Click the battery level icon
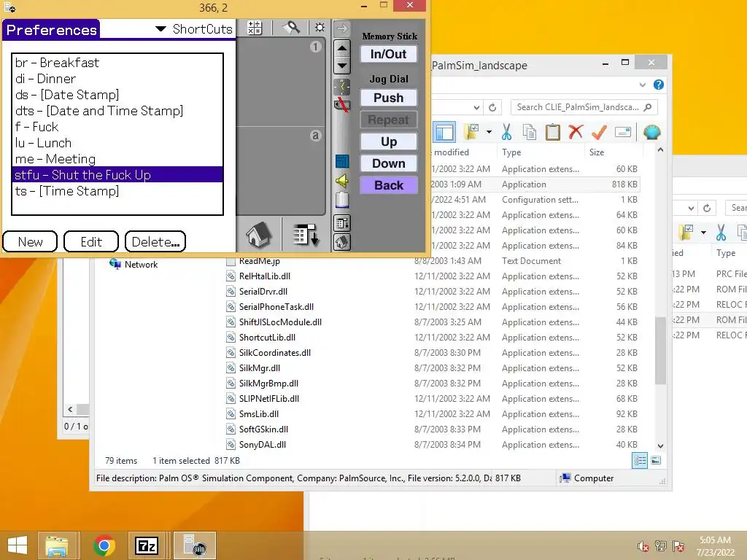The height and width of the screenshot is (560, 747). (342, 200)
